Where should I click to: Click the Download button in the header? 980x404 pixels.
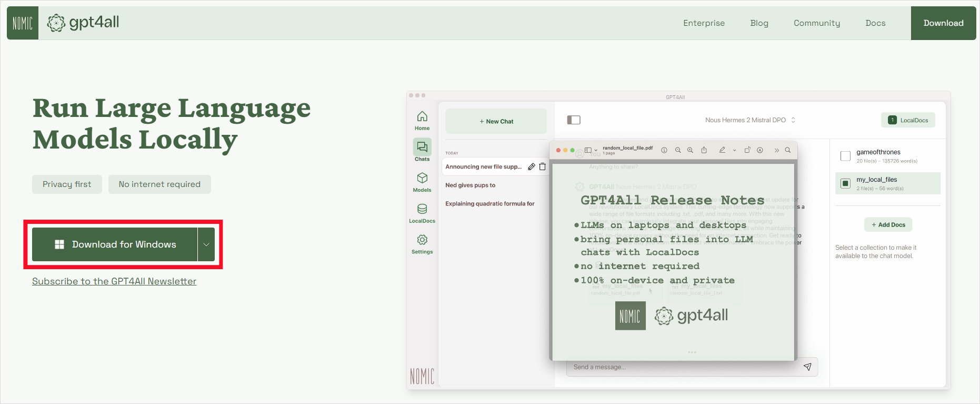943,23
